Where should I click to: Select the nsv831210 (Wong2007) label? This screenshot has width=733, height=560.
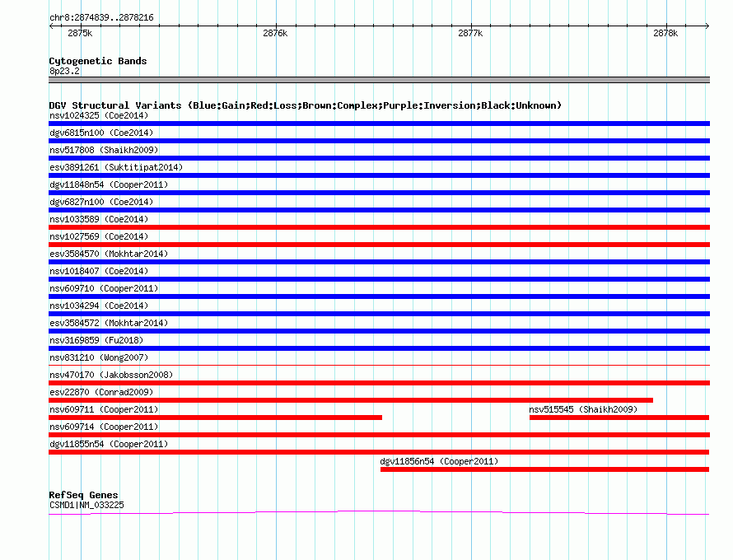point(99,357)
